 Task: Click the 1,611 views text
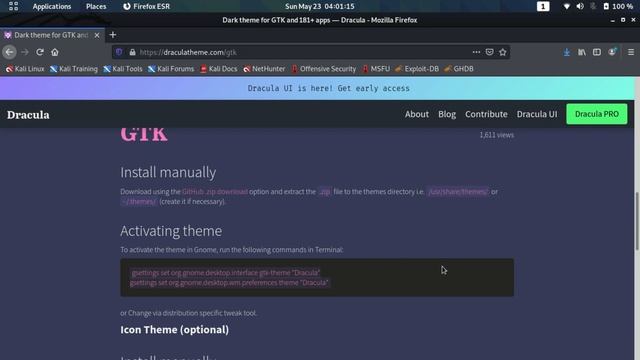pyautogui.click(x=496, y=135)
